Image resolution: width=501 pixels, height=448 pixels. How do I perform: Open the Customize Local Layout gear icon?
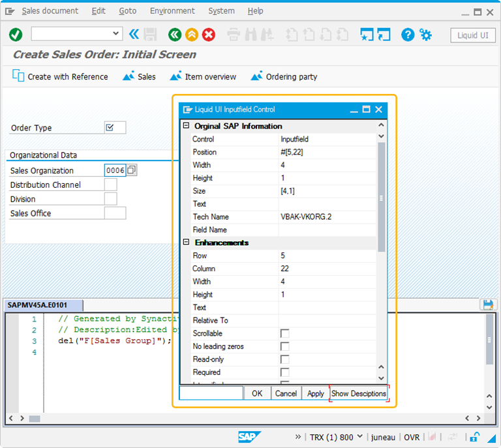click(x=425, y=35)
